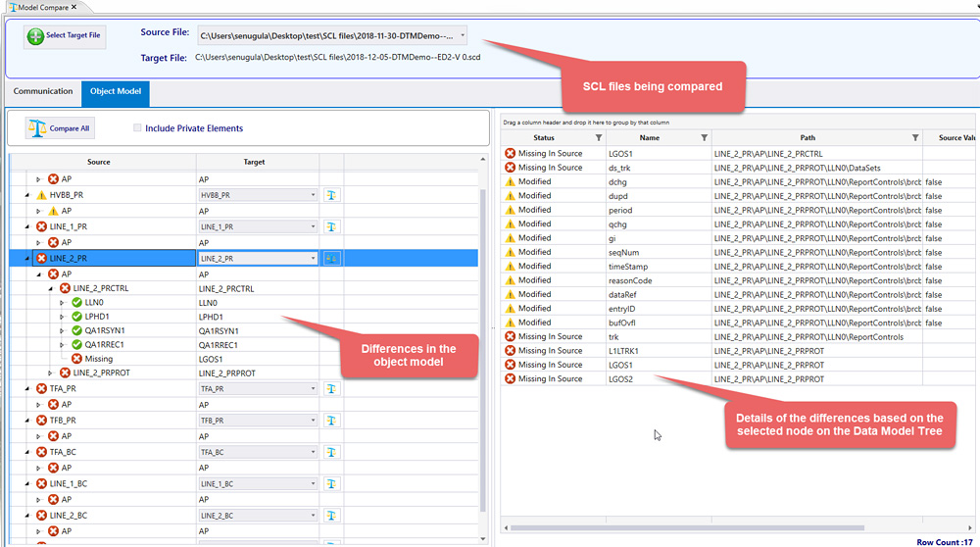Switch to the Communication tab

point(43,92)
